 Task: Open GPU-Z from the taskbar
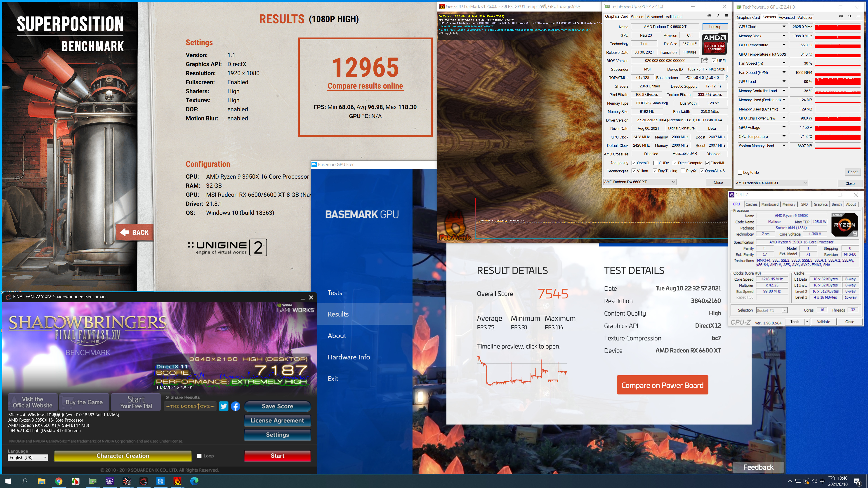(x=93, y=481)
